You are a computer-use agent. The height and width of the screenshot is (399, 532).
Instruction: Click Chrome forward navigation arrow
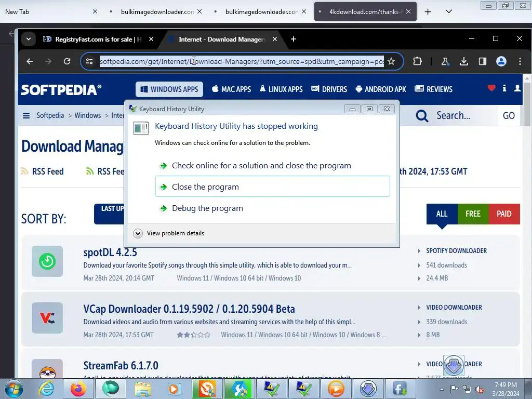(48, 61)
